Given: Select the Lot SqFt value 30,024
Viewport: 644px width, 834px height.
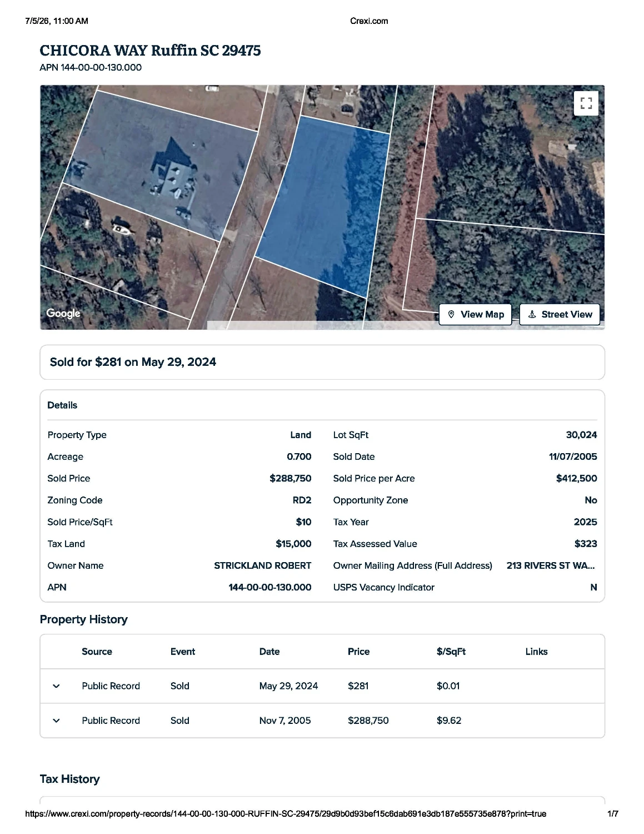Looking at the screenshot, I should 581,435.
